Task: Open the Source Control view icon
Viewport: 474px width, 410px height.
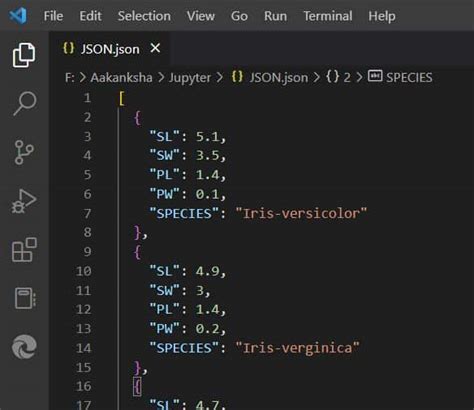Action: point(24,152)
